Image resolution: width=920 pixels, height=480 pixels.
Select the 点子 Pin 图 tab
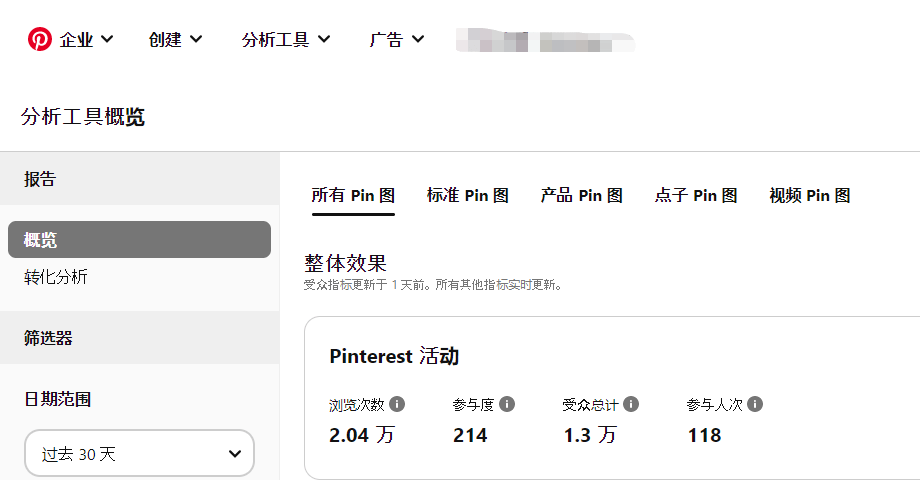pyautogui.click(x=696, y=196)
